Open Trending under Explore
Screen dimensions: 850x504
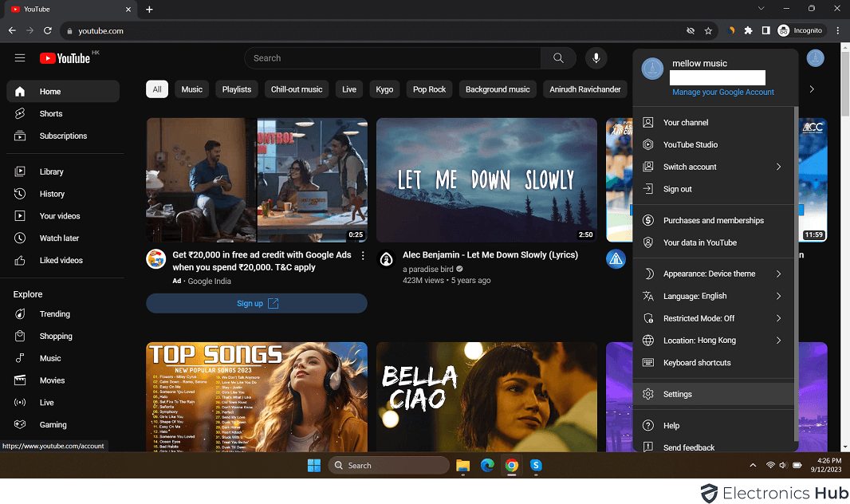pos(54,314)
